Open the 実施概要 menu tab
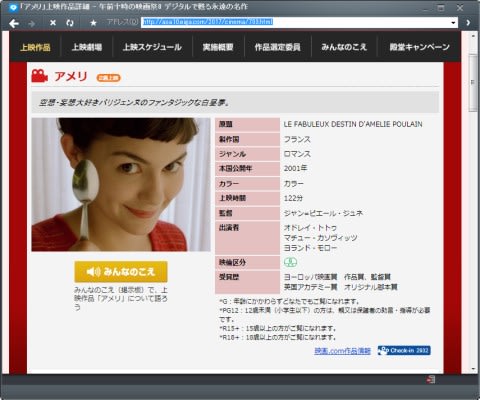Image resolution: width=480 pixels, height=400 pixels. pyautogui.click(x=218, y=47)
